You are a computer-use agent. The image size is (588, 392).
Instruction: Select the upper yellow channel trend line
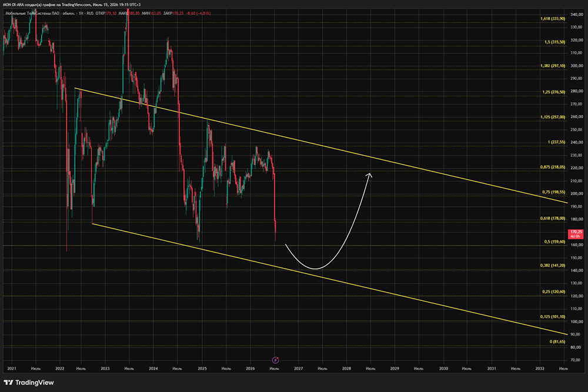pos(321,145)
